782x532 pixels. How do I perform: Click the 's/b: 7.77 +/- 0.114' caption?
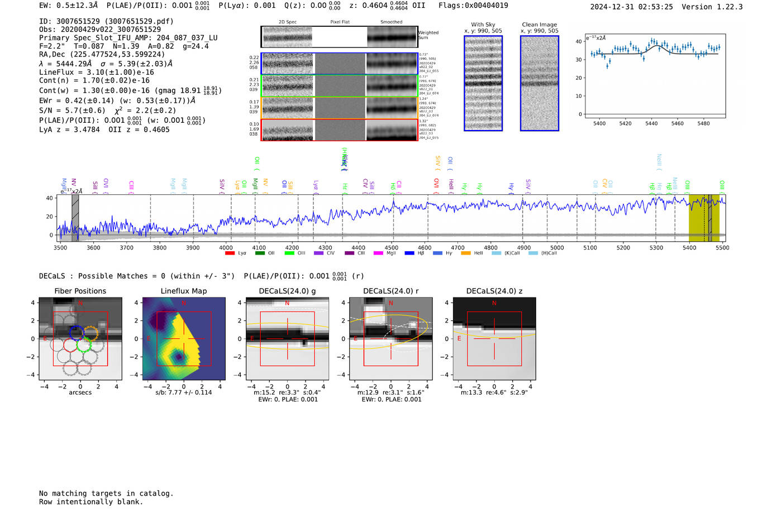[x=184, y=392]
